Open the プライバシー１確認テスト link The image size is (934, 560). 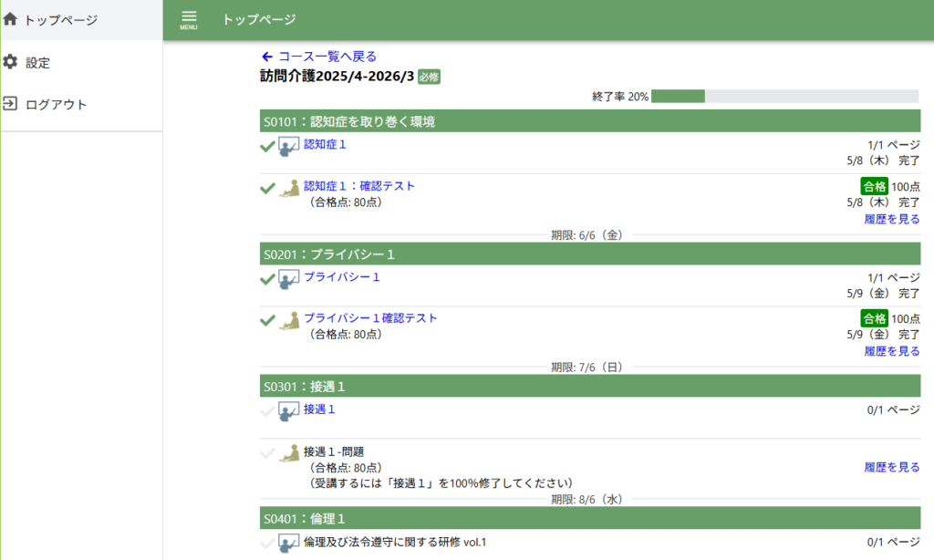[x=370, y=318]
